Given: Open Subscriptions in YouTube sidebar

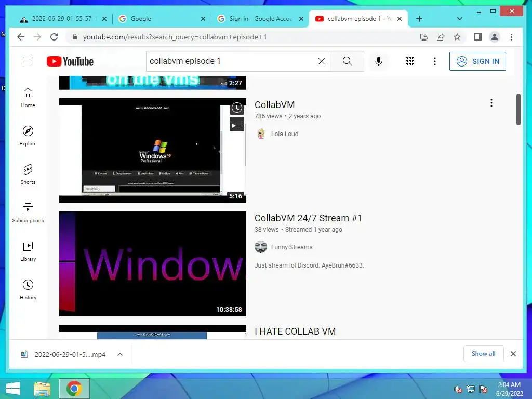Looking at the screenshot, I should pos(28,212).
